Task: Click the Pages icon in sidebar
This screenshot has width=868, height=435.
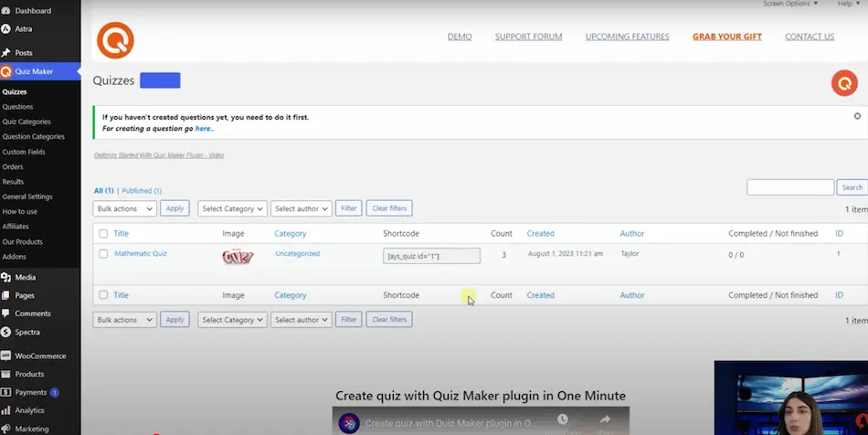Action: tap(5, 295)
